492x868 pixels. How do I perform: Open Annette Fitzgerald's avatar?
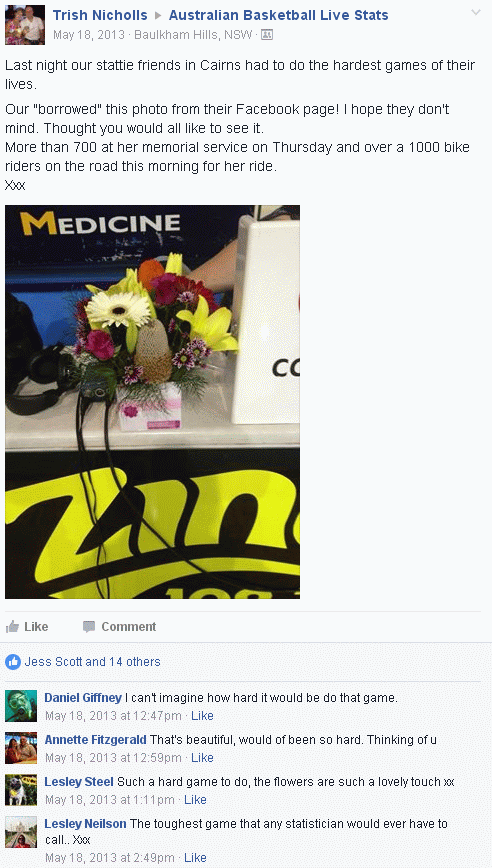pos(21,748)
